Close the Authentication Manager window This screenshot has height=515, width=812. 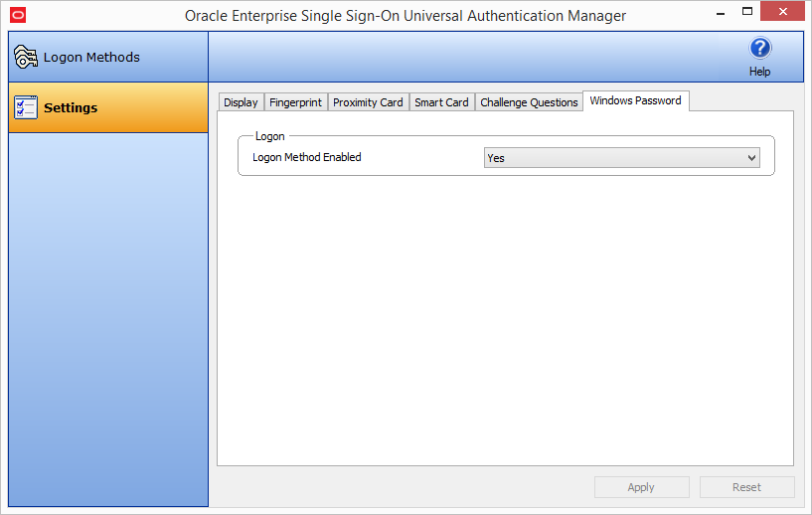click(x=782, y=11)
